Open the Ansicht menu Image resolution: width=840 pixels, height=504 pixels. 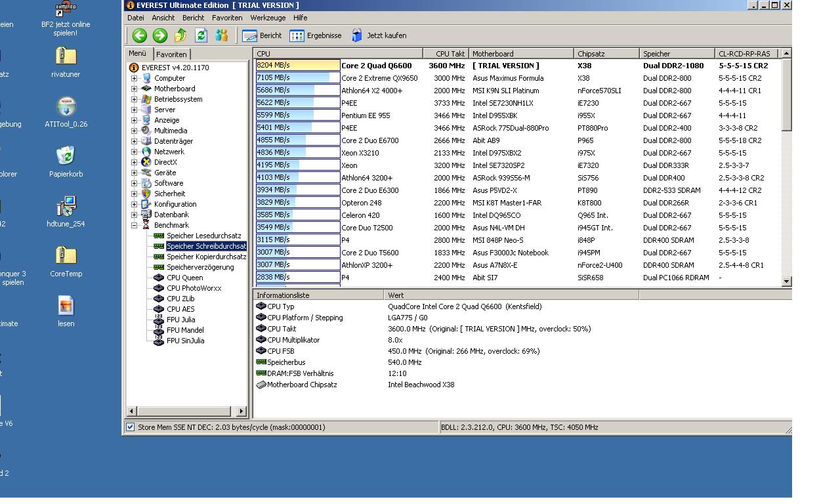163,18
